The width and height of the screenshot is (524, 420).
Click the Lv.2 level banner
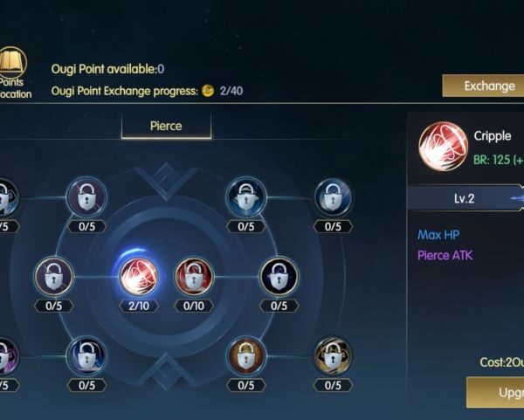point(465,198)
